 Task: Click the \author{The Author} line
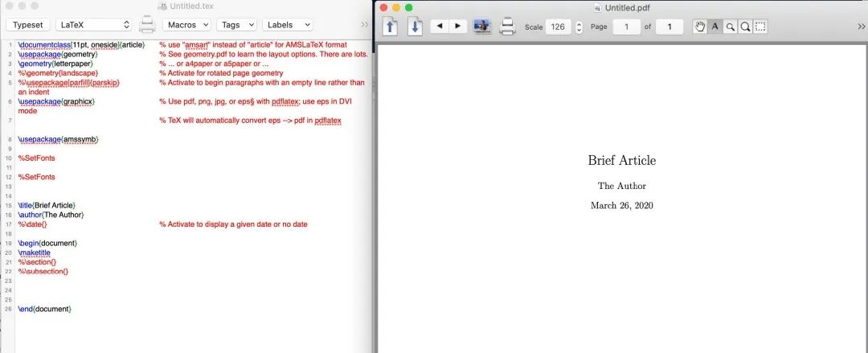51,215
